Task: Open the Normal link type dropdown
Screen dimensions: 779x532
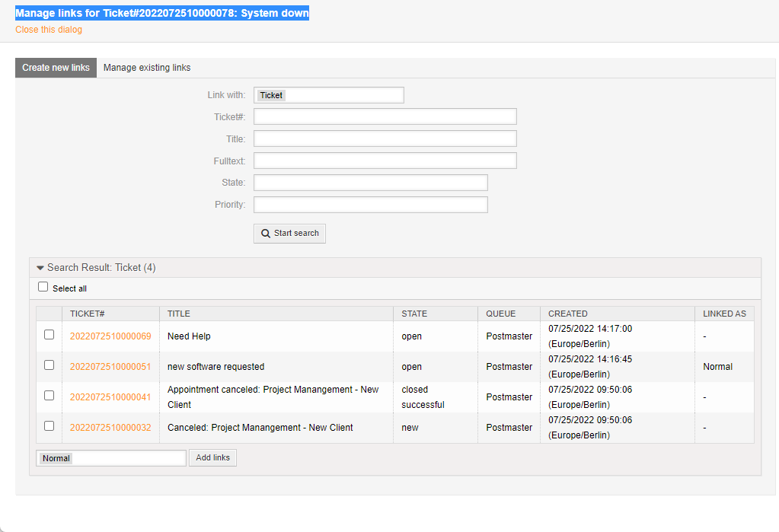Action: tap(111, 458)
